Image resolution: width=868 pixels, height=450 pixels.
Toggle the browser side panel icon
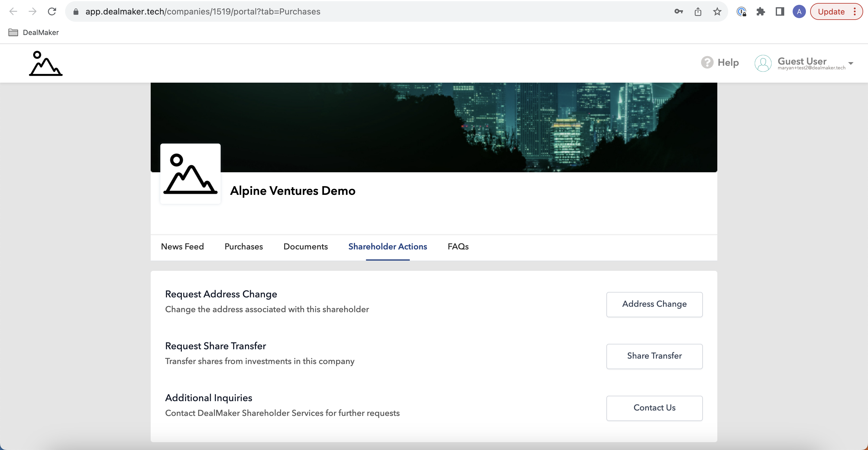click(780, 11)
